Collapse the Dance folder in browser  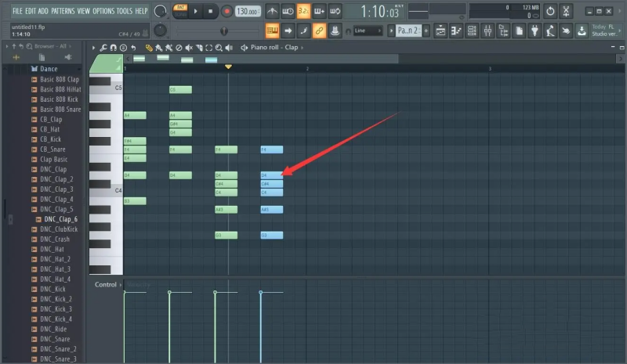click(49, 69)
